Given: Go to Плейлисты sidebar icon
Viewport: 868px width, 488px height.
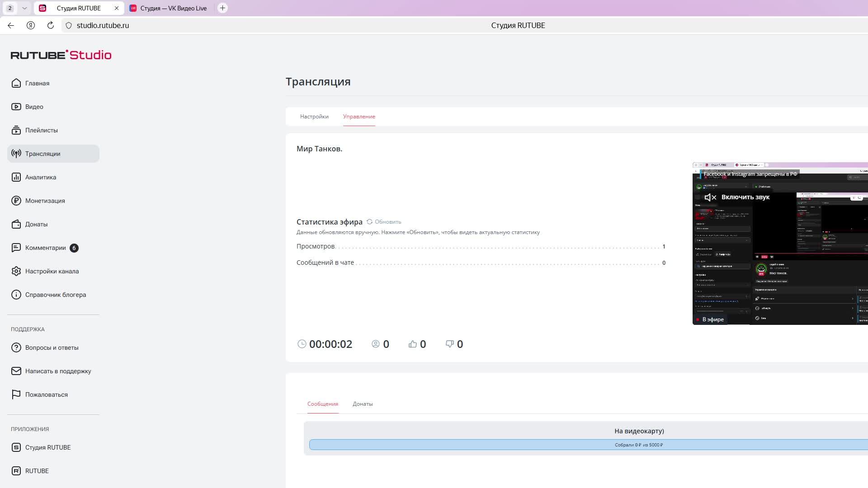Looking at the screenshot, I should tap(16, 130).
